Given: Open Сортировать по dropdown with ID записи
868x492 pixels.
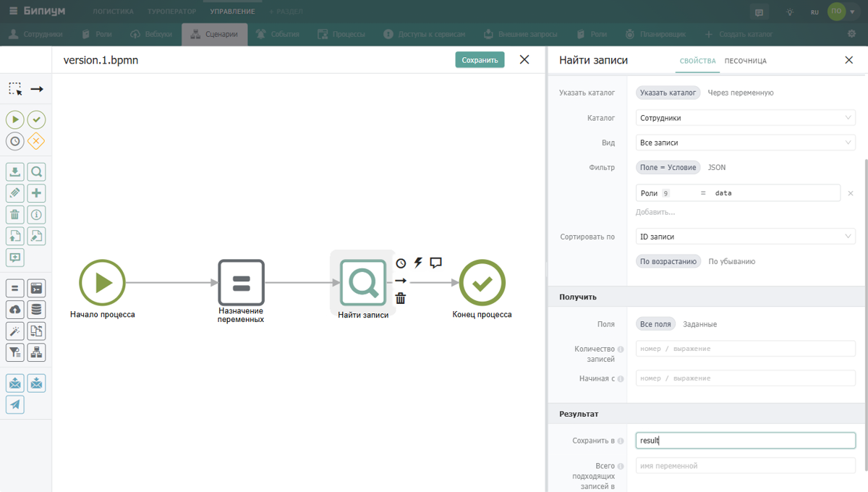Looking at the screenshot, I should tap(746, 237).
